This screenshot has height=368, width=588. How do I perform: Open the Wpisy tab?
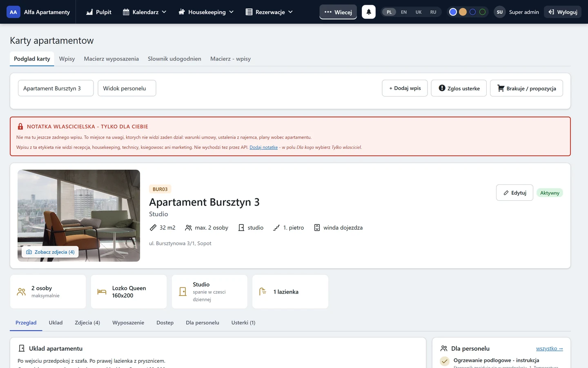[67, 59]
